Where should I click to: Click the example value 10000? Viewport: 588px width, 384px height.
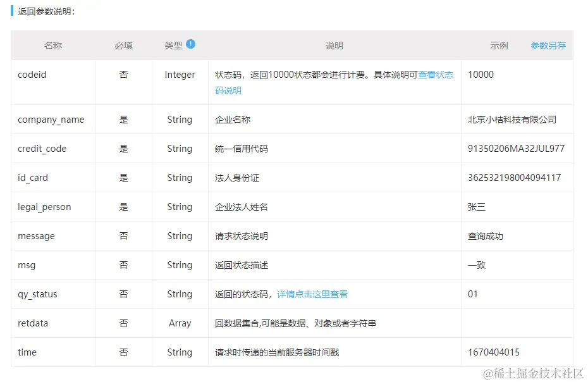click(481, 75)
